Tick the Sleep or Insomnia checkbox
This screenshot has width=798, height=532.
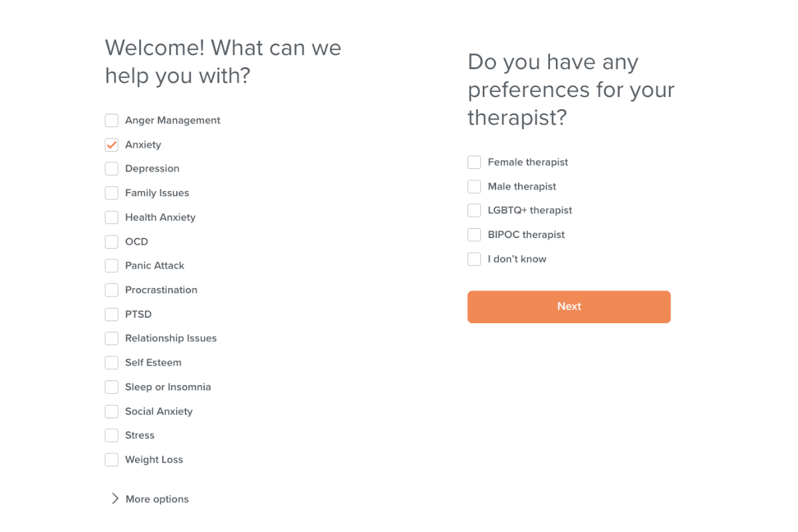pos(112,387)
